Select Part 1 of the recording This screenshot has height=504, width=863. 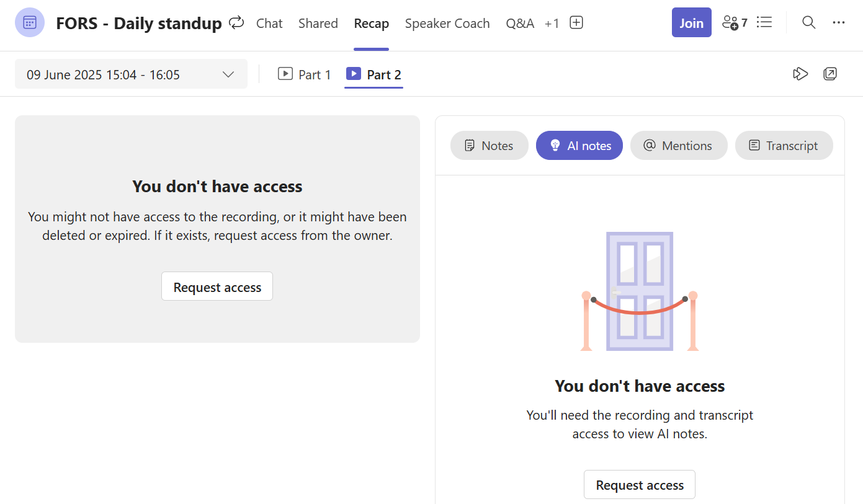coord(305,74)
